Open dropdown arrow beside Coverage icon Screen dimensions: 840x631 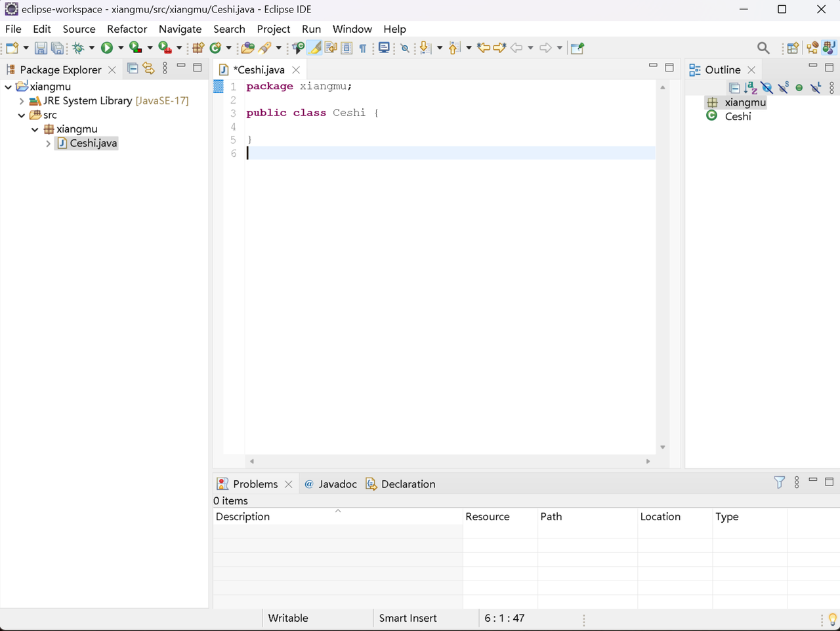(x=150, y=48)
